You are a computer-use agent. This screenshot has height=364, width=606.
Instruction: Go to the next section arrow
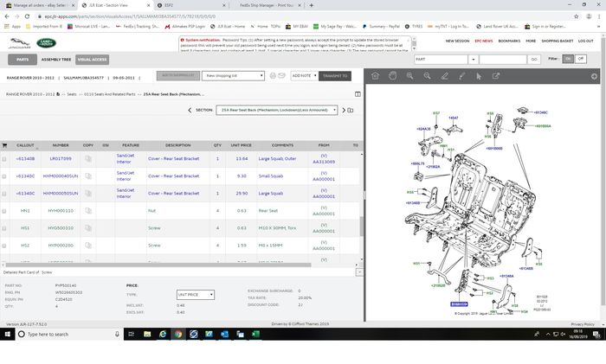pyautogui.click(x=344, y=110)
